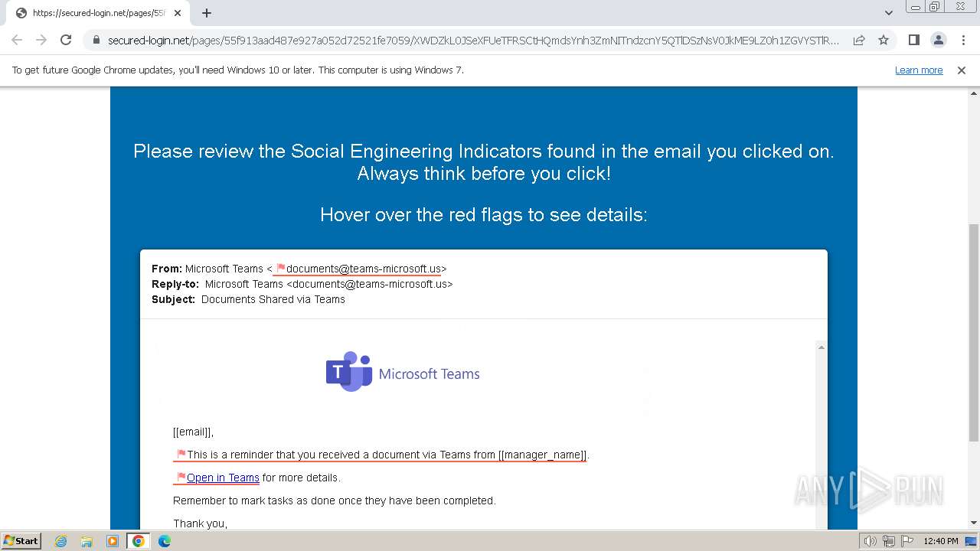Viewport: 980px width, 551px height.
Task: Click the red flag beside Open in Teams
Action: pos(181,477)
